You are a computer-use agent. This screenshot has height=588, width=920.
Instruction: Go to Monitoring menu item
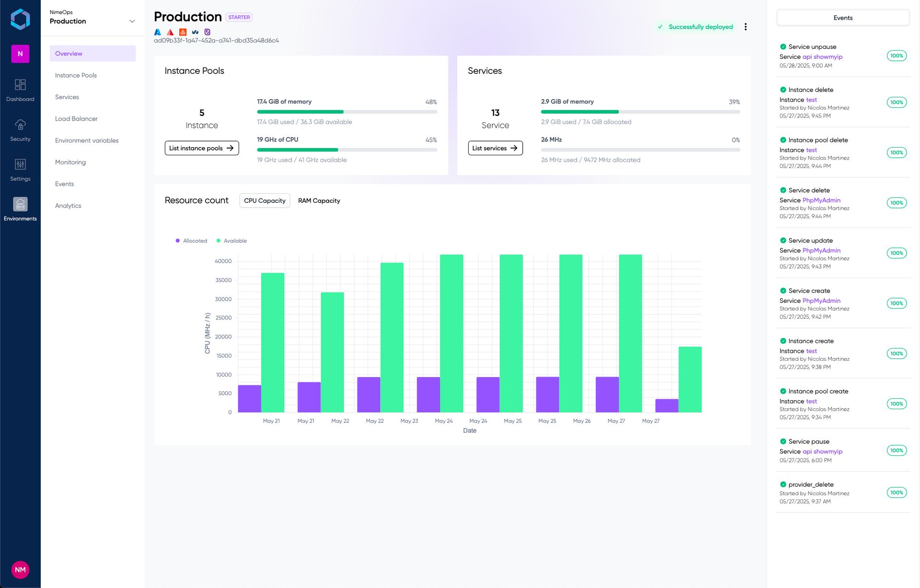(x=70, y=162)
